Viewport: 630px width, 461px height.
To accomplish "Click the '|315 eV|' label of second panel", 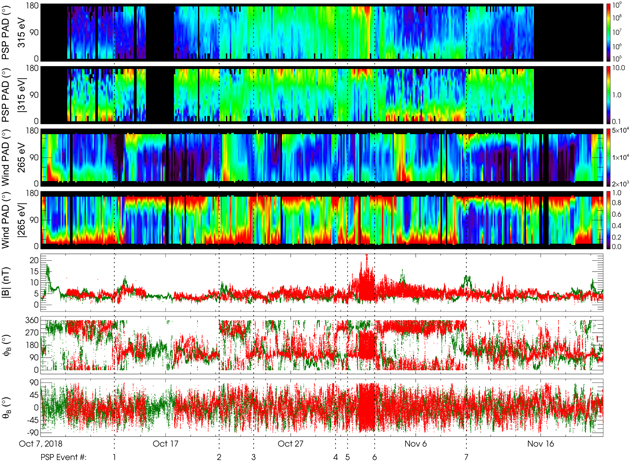I will 22,95.
